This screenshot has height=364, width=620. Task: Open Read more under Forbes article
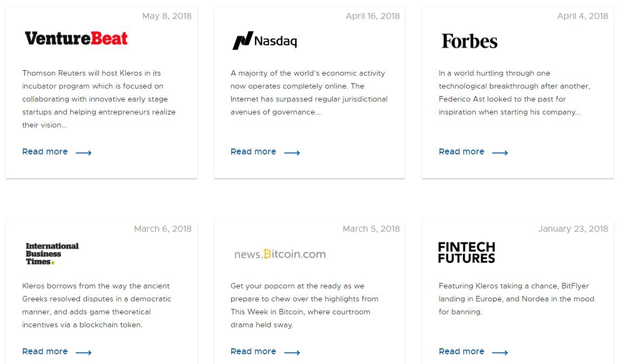click(461, 152)
